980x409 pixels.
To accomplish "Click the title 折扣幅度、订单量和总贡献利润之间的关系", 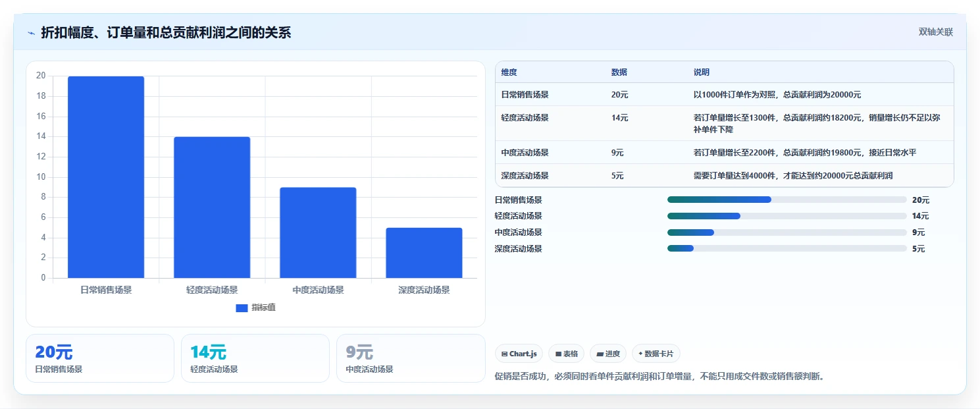I will pos(166,33).
